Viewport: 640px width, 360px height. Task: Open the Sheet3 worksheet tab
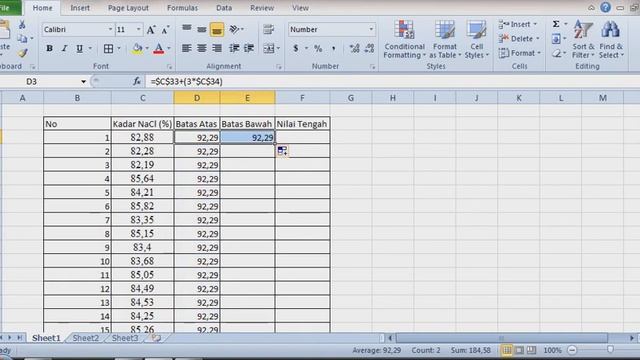click(125, 338)
